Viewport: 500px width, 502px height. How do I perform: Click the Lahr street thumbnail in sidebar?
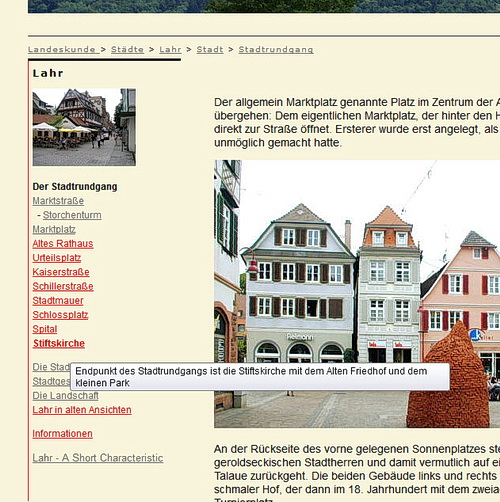84,127
